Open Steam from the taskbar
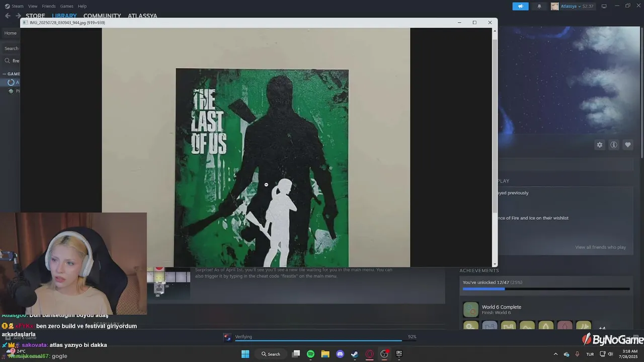Viewport: 644px width, 362px height. coord(355,354)
